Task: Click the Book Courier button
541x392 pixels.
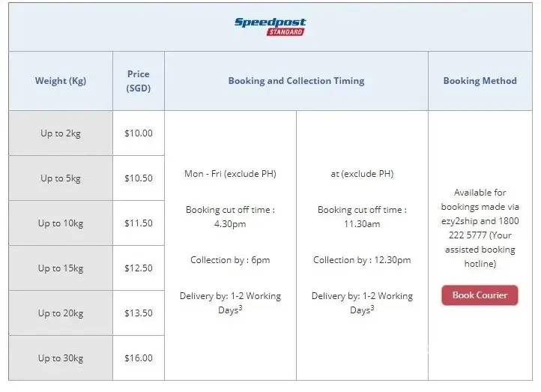Action: [480, 295]
